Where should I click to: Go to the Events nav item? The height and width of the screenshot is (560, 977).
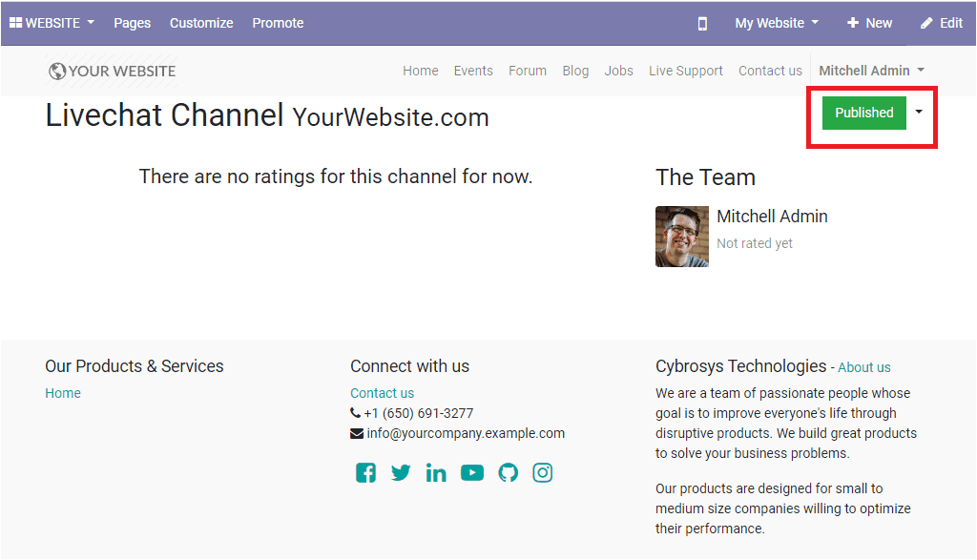[473, 71]
